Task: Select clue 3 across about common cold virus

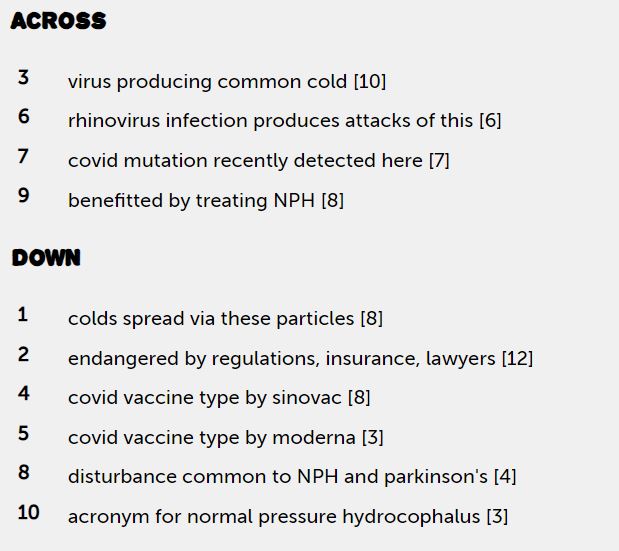Action: (226, 81)
